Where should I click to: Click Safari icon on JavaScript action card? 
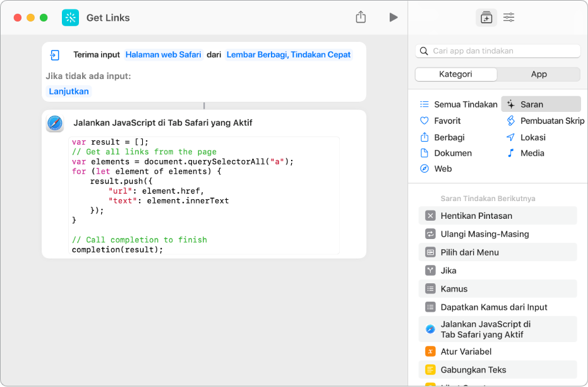pos(55,123)
